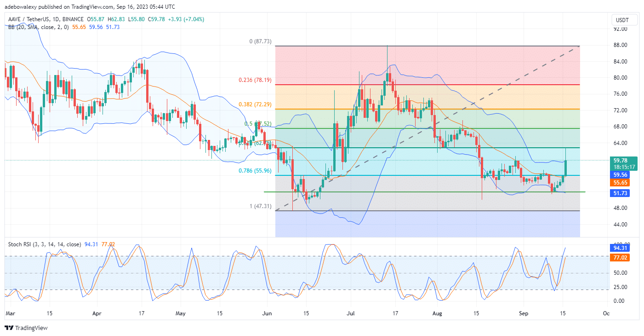Click the Jun label on the time axis

coord(267,313)
